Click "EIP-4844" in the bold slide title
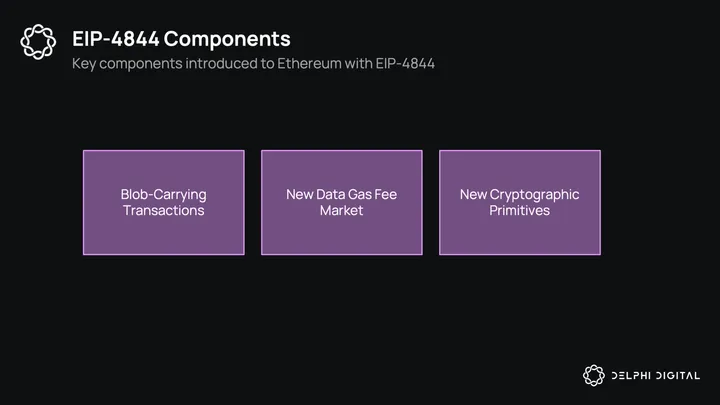 coord(116,39)
